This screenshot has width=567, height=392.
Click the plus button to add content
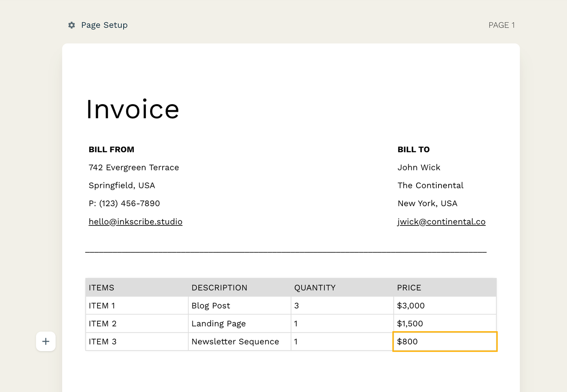[x=45, y=341]
